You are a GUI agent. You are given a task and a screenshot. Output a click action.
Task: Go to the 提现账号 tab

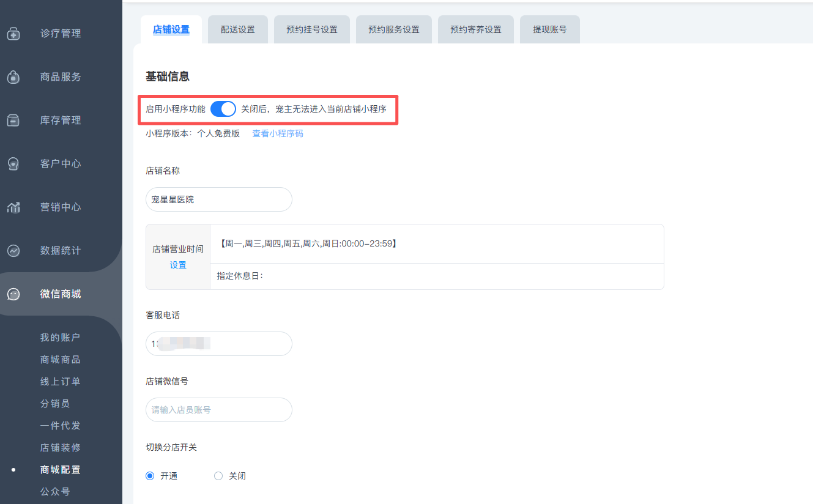click(549, 29)
